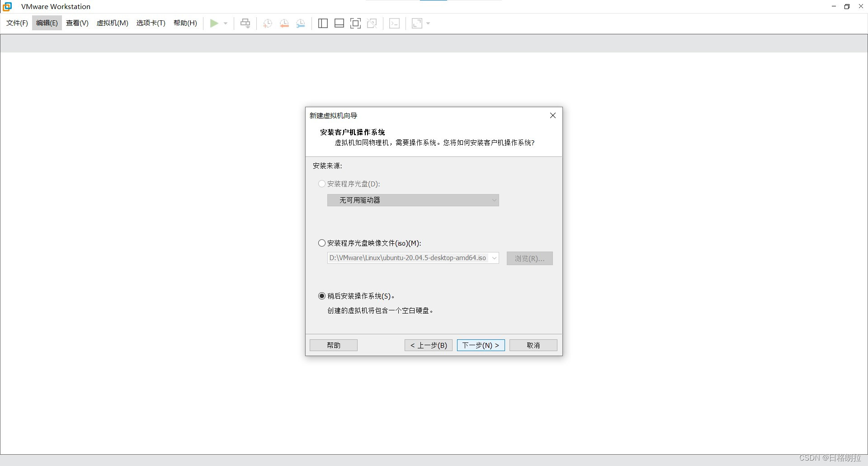
Task: Open the 选项卡(T) menu
Action: (x=151, y=23)
